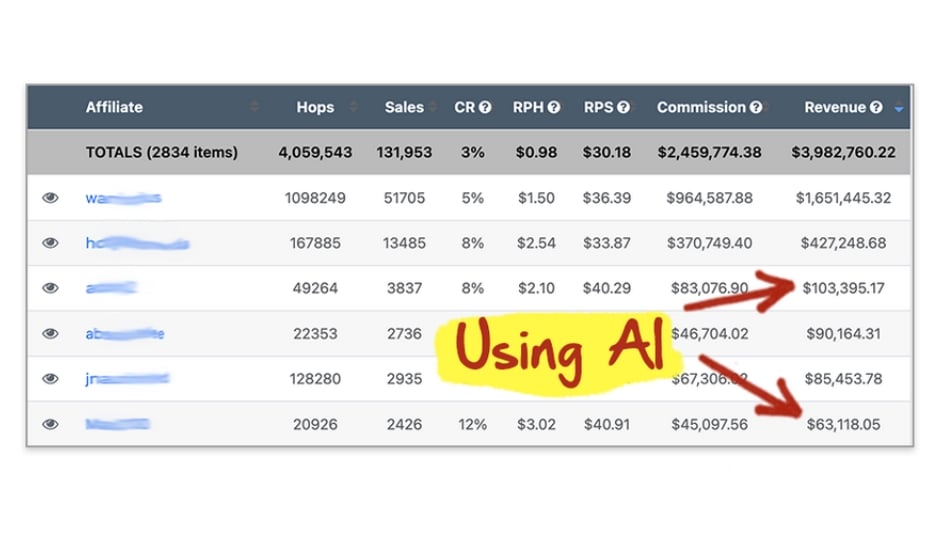
Task: Click the Sales column header
Action: coord(404,107)
